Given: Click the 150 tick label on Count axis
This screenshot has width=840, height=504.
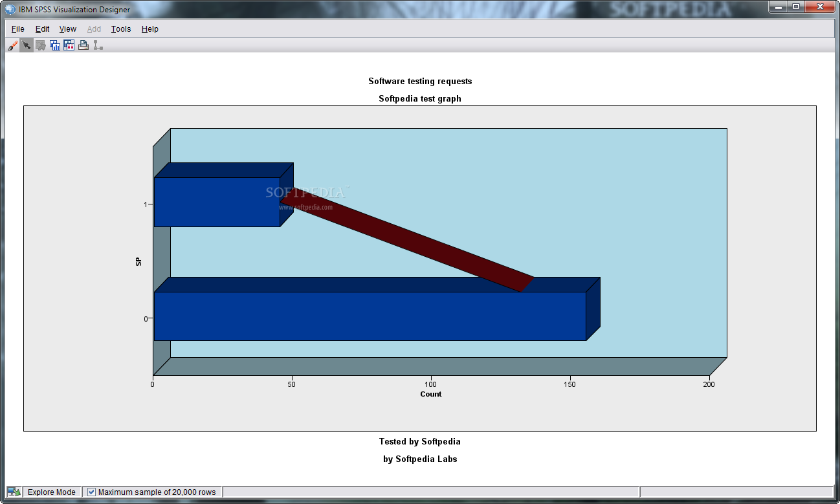Looking at the screenshot, I should pyautogui.click(x=570, y=384).
